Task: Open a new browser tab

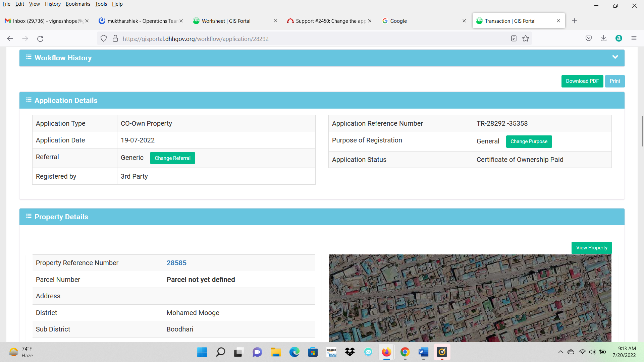Action: tap(574, 21)
